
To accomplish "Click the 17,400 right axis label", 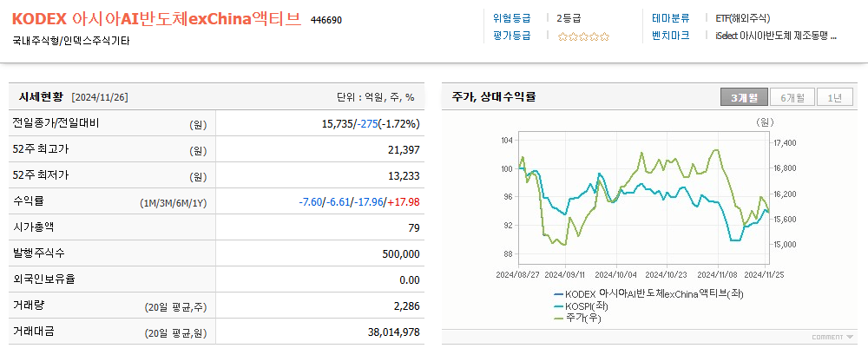I will (785, 143).
